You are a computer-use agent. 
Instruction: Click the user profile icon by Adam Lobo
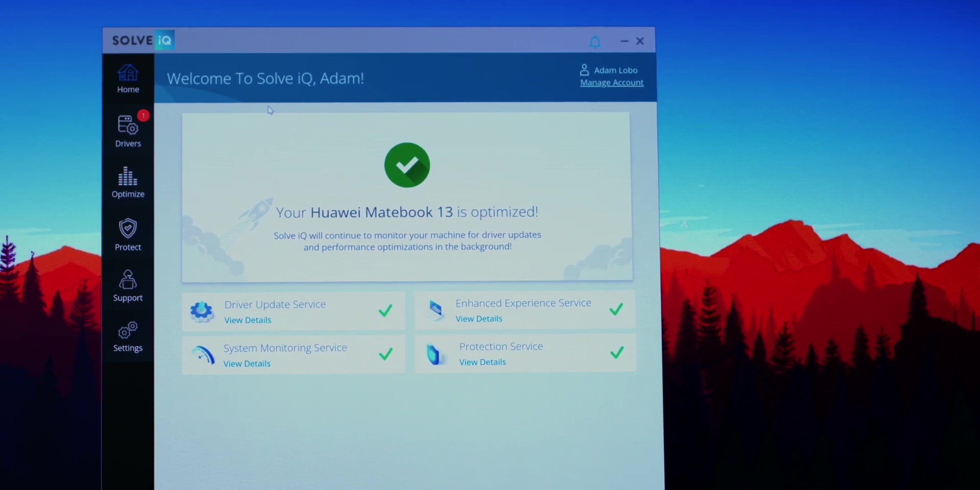click(x=584, y=70)
